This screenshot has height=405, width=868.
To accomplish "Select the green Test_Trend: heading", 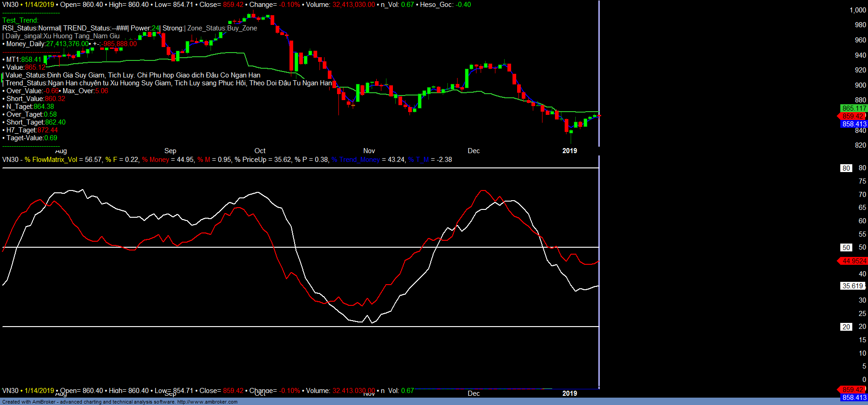I will tap(20, 20).
